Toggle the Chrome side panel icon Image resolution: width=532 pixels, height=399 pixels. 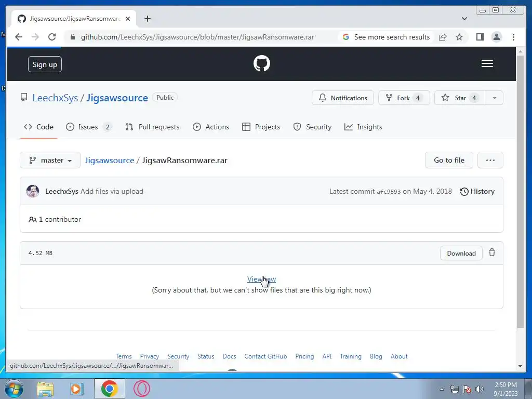pyautogui.click(x=480, y=37)
